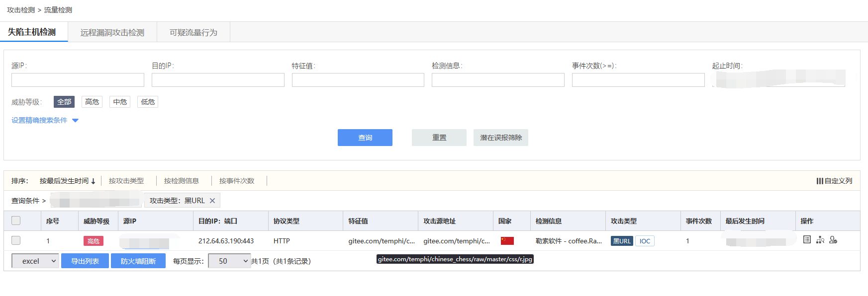
Task: Click the 源IP input field
Action: click(78, 80)
